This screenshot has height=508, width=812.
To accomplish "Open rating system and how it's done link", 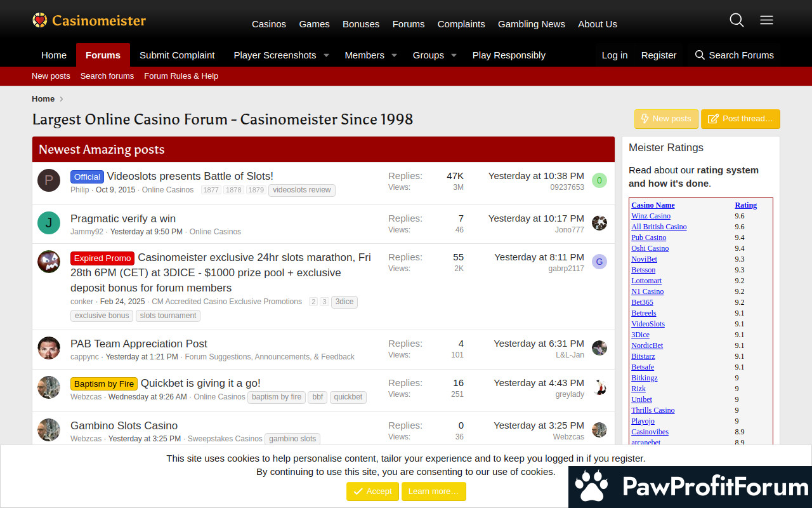I will (693, 177).
